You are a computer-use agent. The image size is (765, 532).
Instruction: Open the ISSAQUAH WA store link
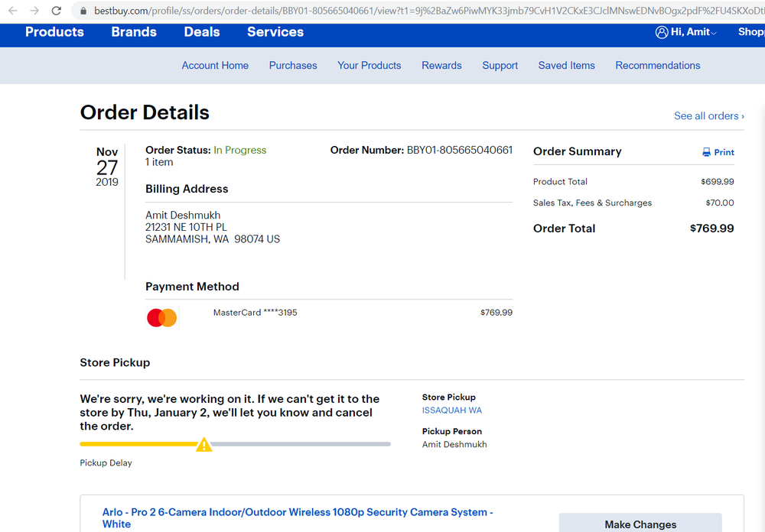pyautogui.click(x=452, y=410)
